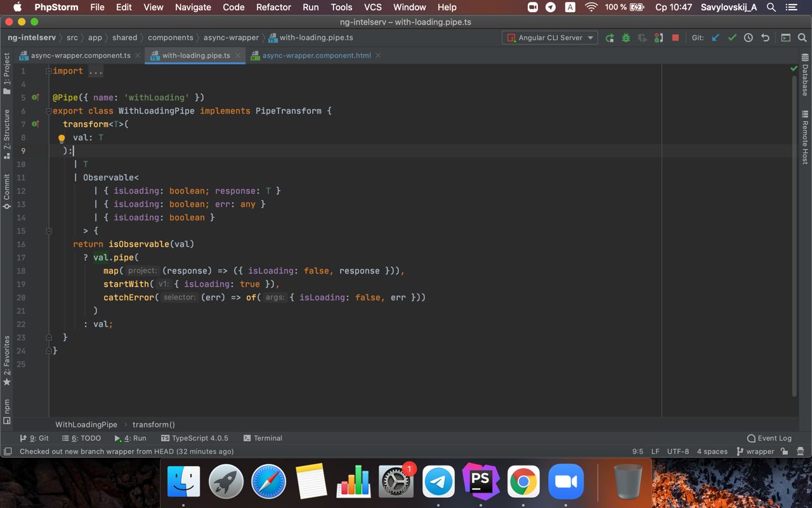Image resolution: width=812 pixels, height=508 pixels.
Task: Toggle the Project tool window
Action: click(x=7, y=74)
